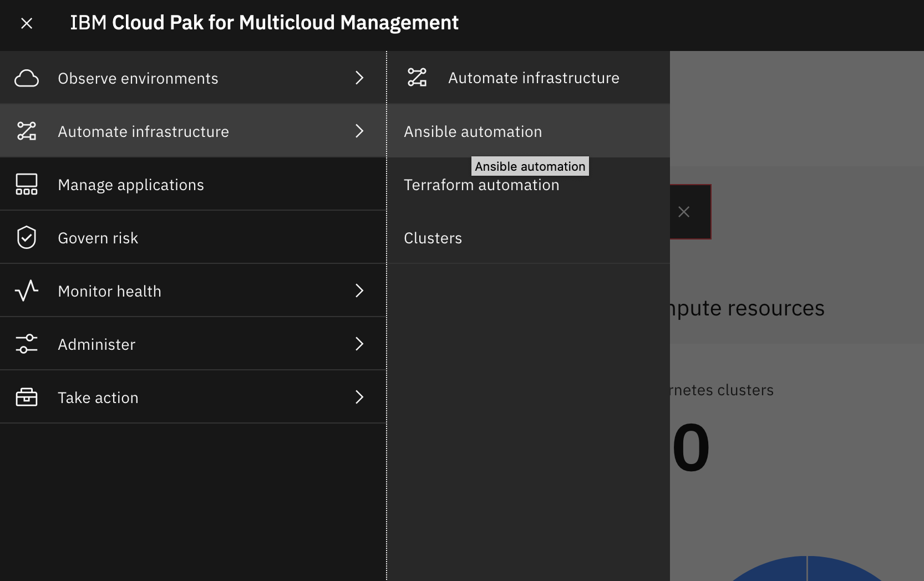Click the Automate infrastructure flow icon
Image resolution: width=924 pixels, height=581 pixels.
coord(27,131)
